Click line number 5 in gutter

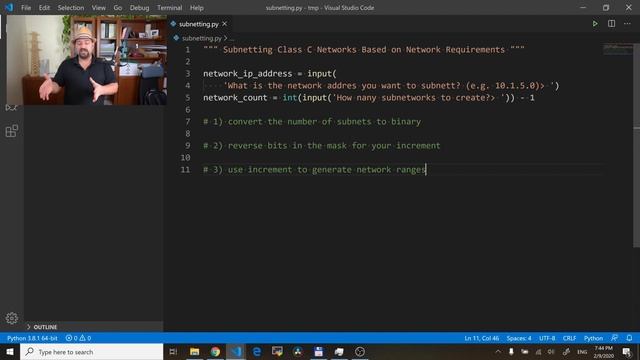(x=187, y=98)
